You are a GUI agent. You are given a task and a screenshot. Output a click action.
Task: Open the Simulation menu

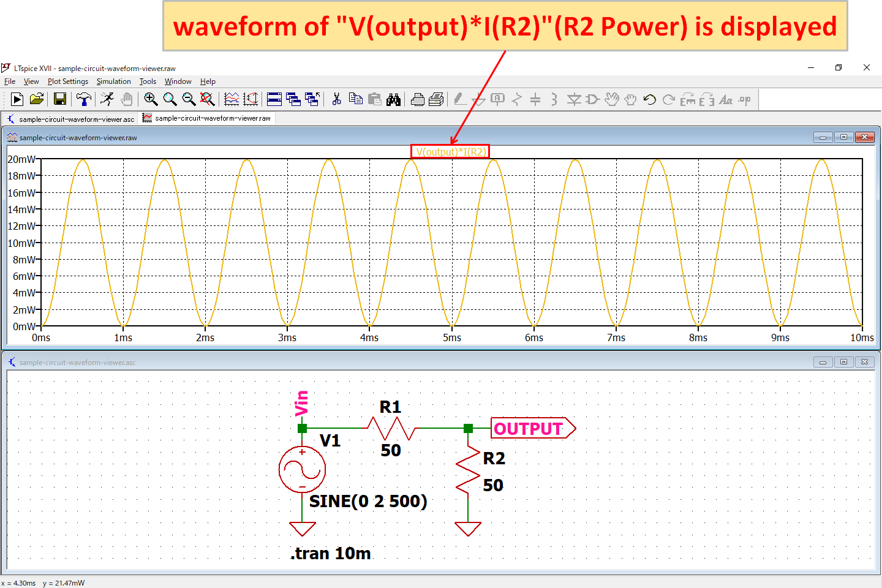(x=113, y=81)
